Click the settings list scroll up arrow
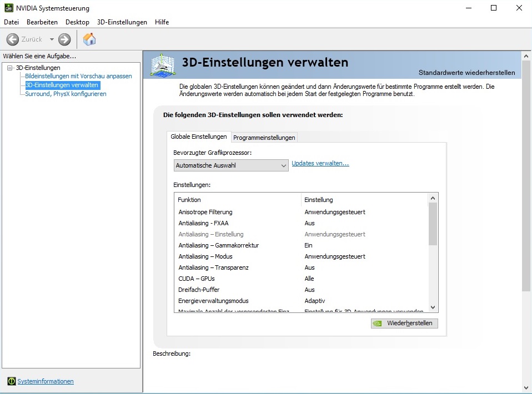The image size is (532, 394). click(433, 198)
